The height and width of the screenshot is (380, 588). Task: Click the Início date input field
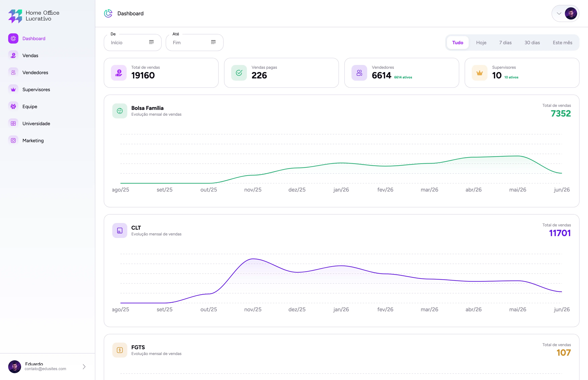click(133, 43)
